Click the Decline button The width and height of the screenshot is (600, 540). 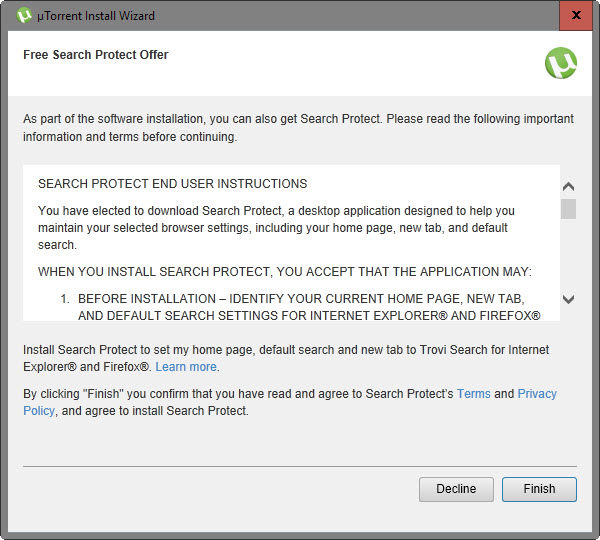pos(456,489)
